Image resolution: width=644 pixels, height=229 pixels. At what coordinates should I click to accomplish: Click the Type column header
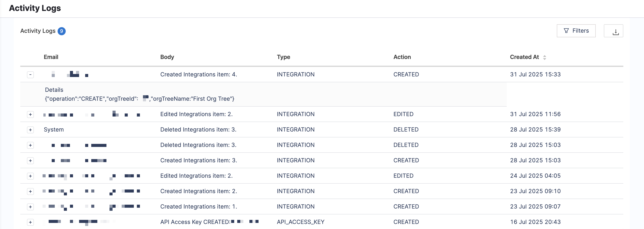click(283, 57)
